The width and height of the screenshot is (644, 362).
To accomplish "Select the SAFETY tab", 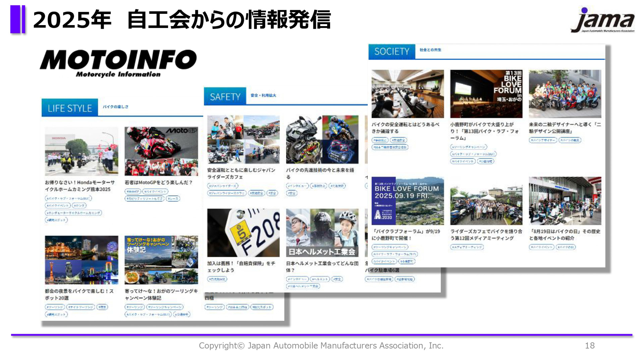I will click(x=225, y=97).
